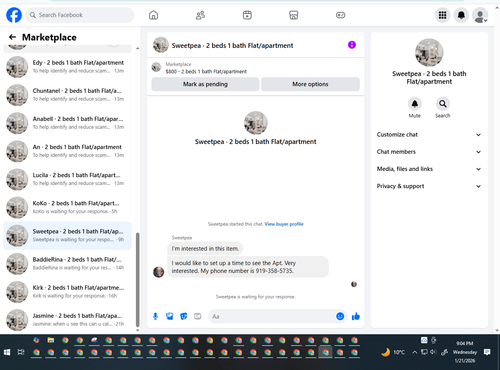Open the Jasmine conversation
The image size is (500, 370).
coord(67,320)
